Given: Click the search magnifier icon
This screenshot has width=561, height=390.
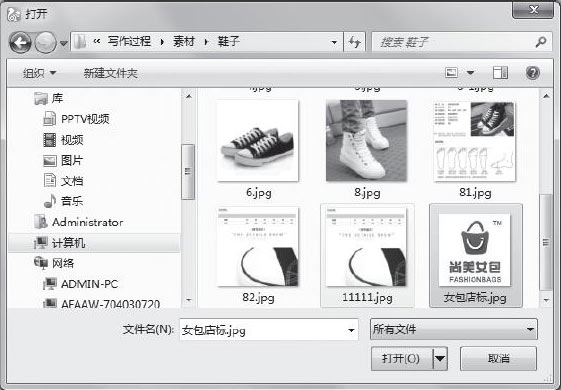Looking at the screenshot, I should tap(541, 42).
